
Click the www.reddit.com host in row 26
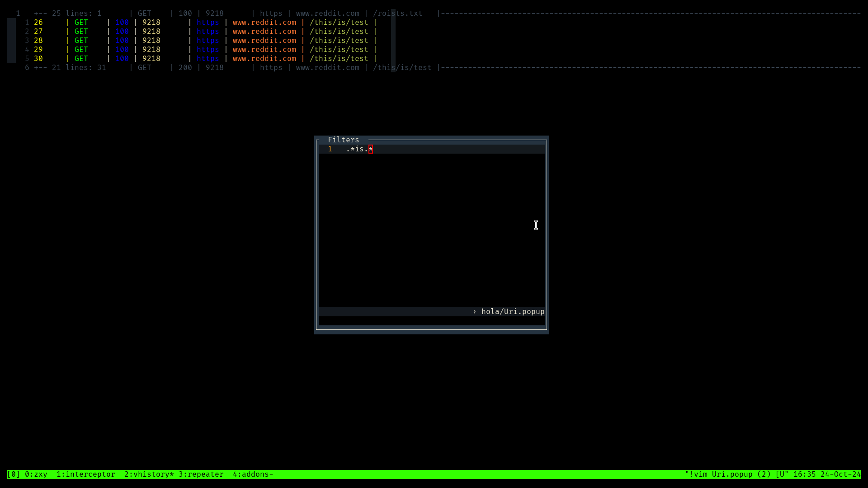click(264, 23)
